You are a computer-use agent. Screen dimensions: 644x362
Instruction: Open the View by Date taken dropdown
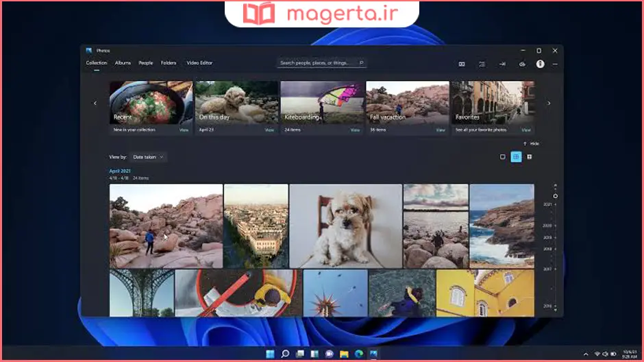(x=148, y=157)
